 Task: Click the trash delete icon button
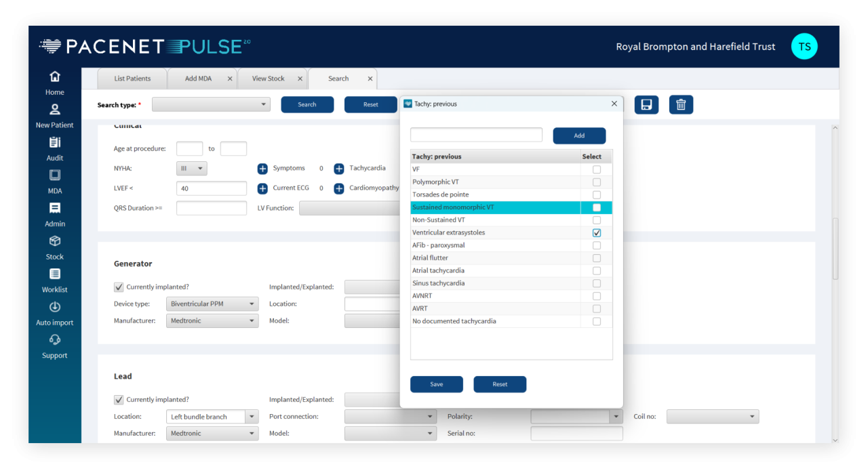coord(681,104)
